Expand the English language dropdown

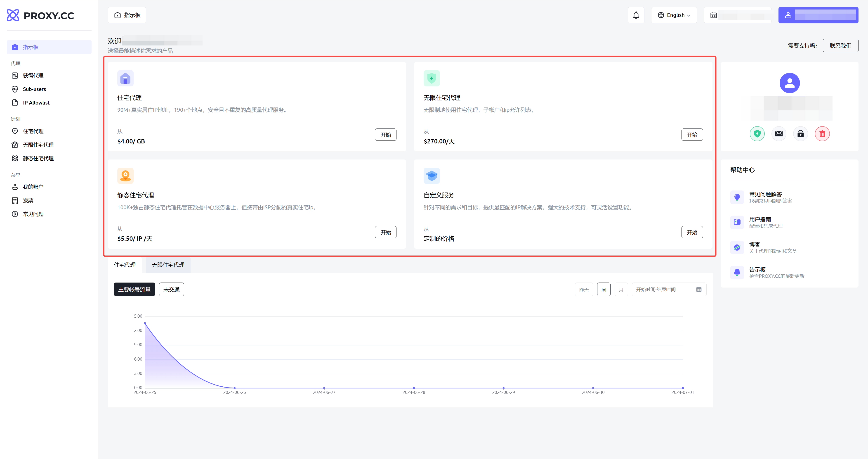click(x=674, y=15)
